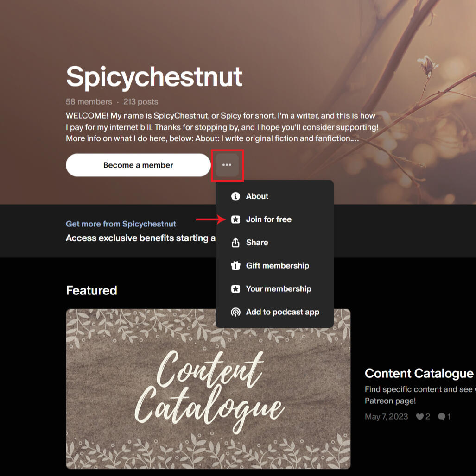
Task: Click the Spicychestnut creator name heading
Action: (154, 77)
